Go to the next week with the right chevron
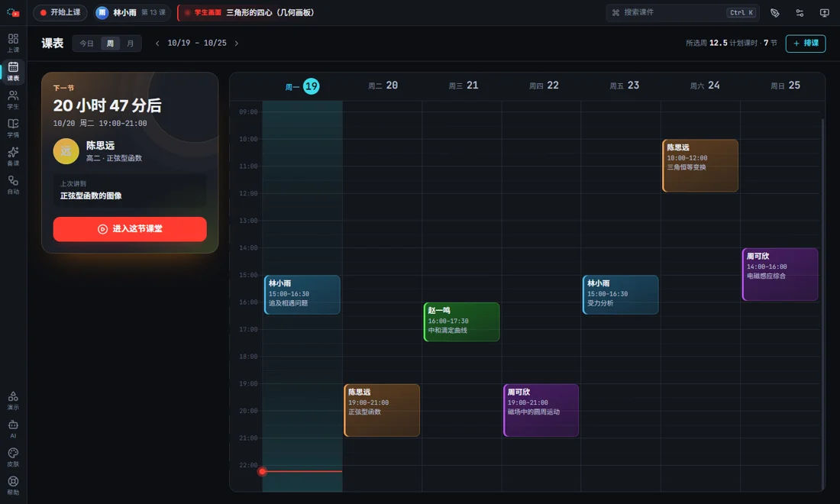The height and width of the screenshot is (504, 840). point(236,44)
